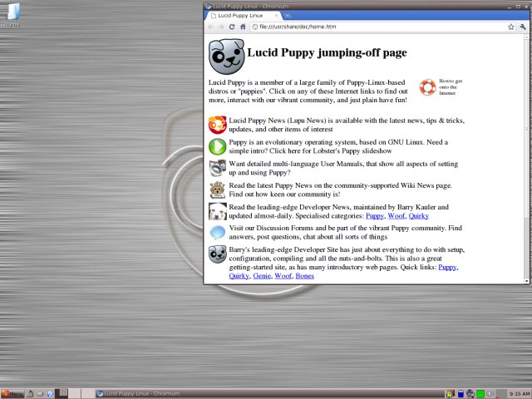Click the blue storage tray icon
Image resolution: width=532 pixels, height=399 pixels.
[461, 394]
